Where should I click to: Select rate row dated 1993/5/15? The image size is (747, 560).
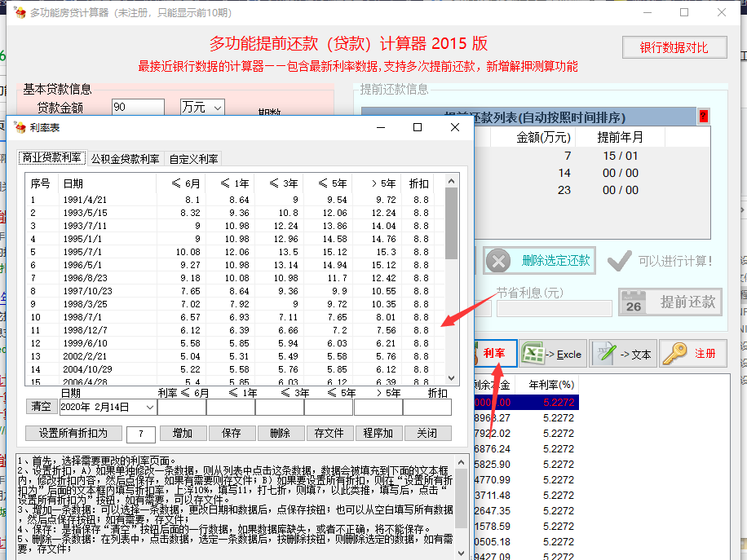pyautogui.click(x=235, y=213)
